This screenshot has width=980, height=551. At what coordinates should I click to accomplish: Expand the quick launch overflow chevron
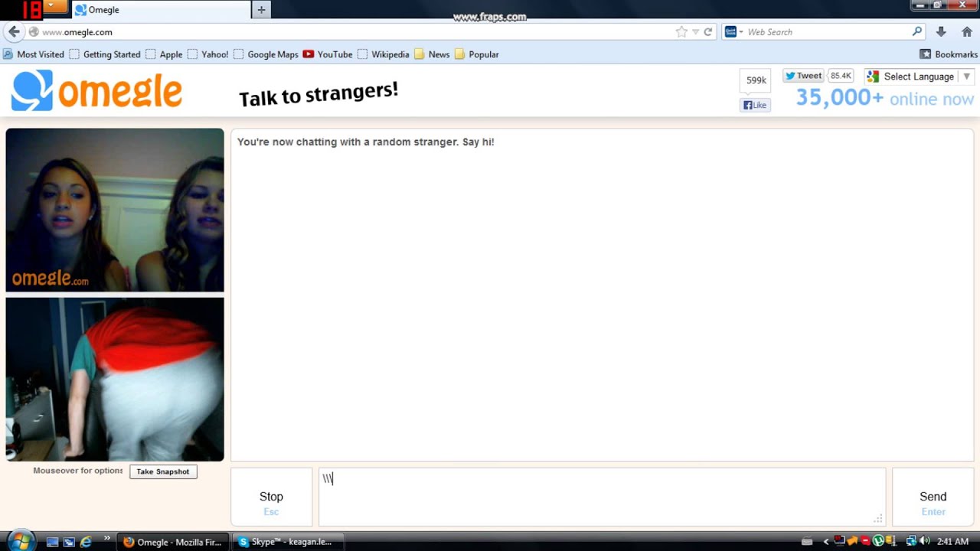[x=106, y=539]
